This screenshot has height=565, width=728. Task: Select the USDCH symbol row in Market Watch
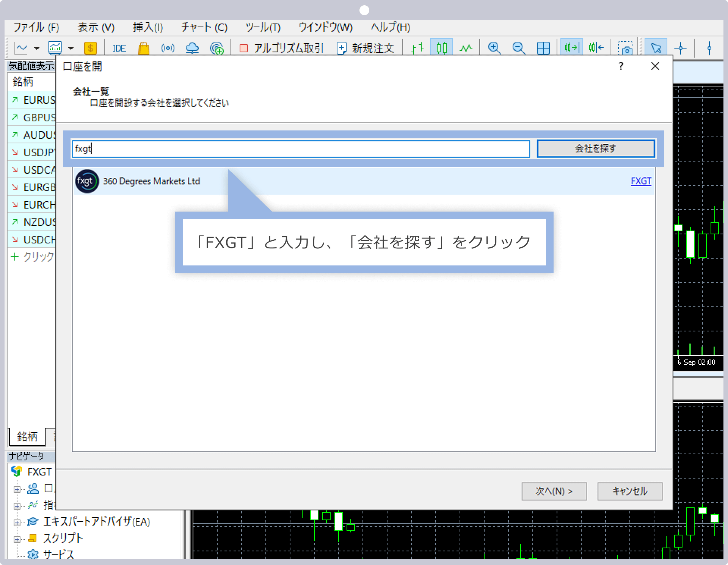[x=32, y=240]
